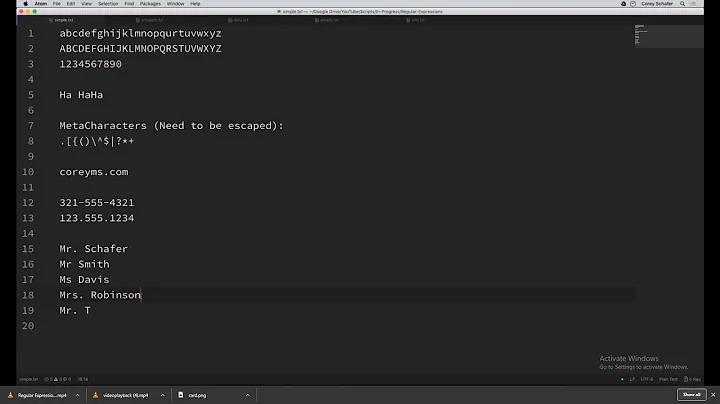This screenshot has width=720, height=404.
Task: Click the Corey Schafer user name
Action: tap(657, 4)
